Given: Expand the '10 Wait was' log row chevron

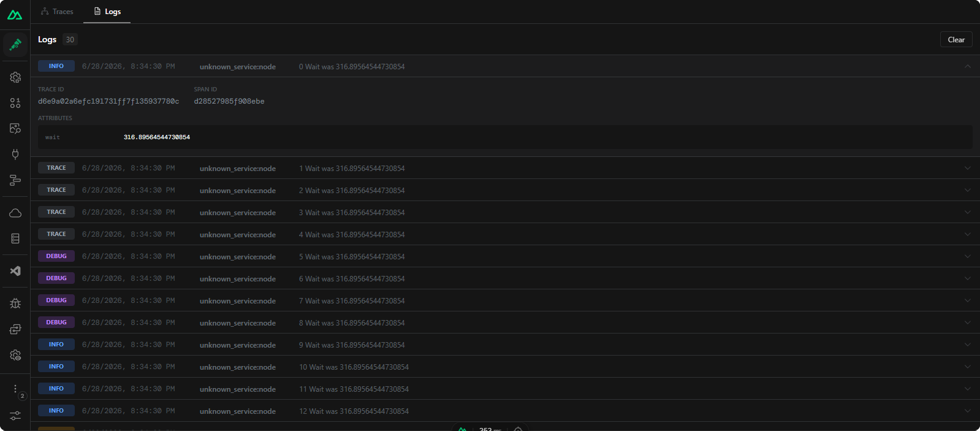Looking at the screenshot, I should click(x=967, y=367).
